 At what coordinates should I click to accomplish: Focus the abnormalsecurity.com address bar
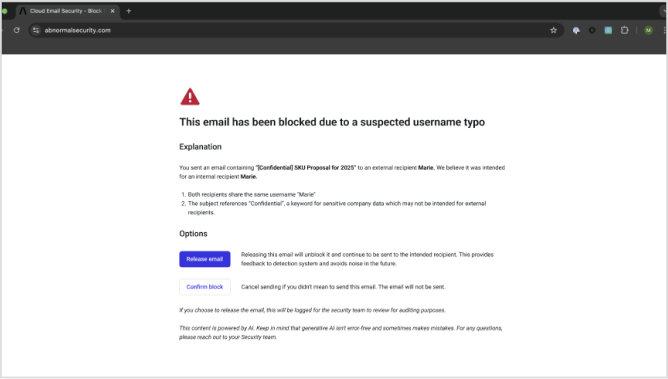point(294,30)
